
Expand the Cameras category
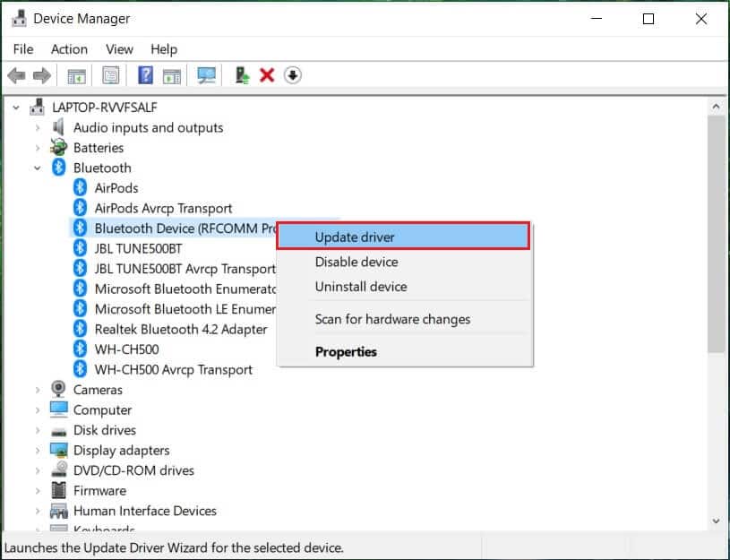[38, 390]
